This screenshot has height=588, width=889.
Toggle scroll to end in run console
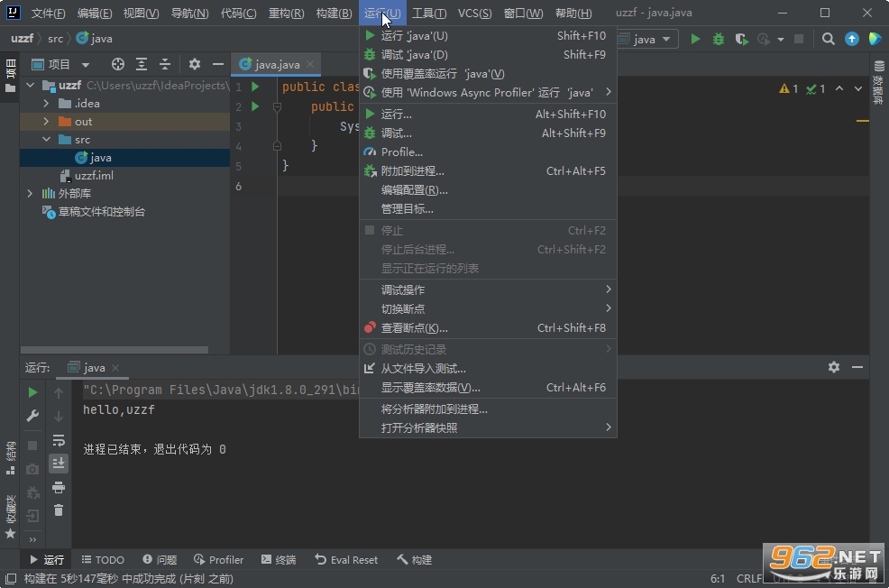pos(59,464)
